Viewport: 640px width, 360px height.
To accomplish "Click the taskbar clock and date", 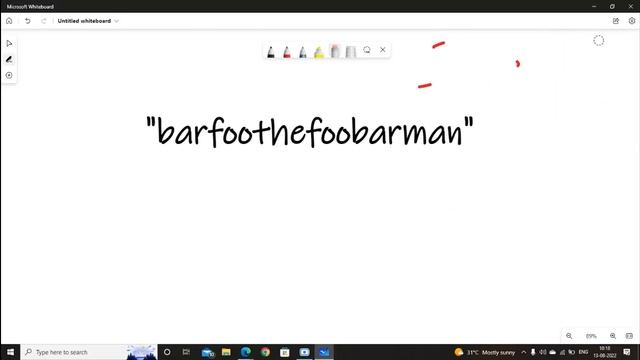I will 605,352.
